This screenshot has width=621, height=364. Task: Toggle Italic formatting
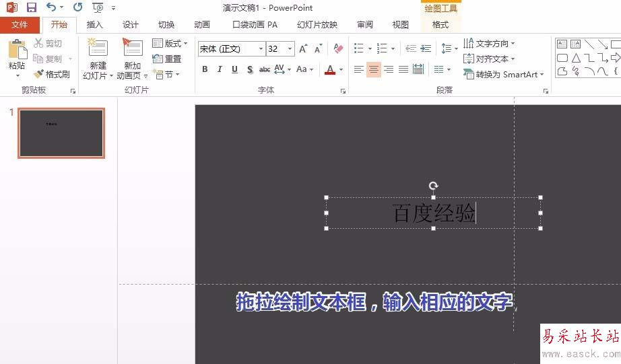220,69
